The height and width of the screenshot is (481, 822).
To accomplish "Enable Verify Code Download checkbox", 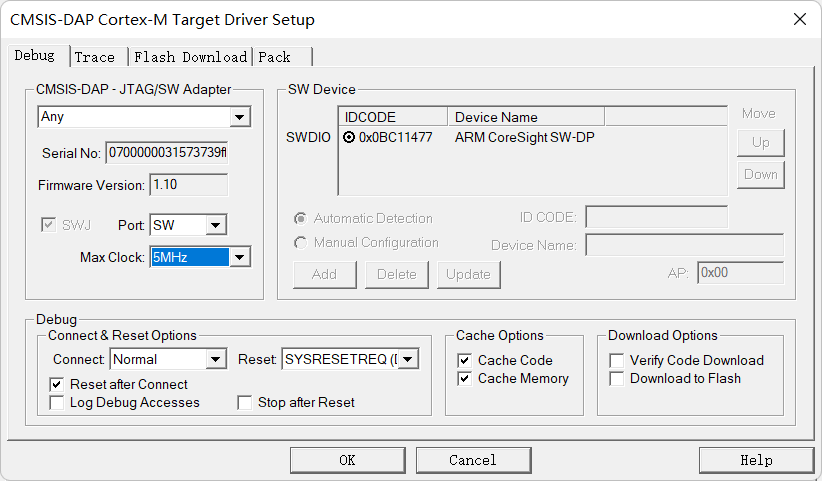I will tap(616, 360).
